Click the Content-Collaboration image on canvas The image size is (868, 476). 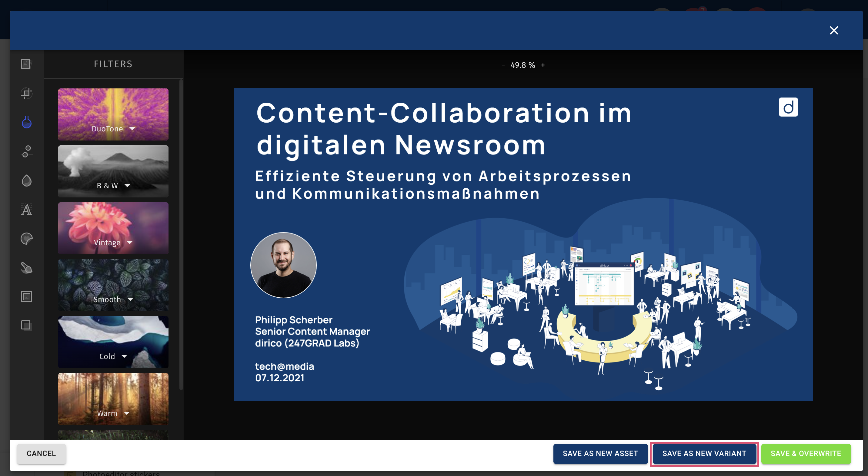[523, 245]
